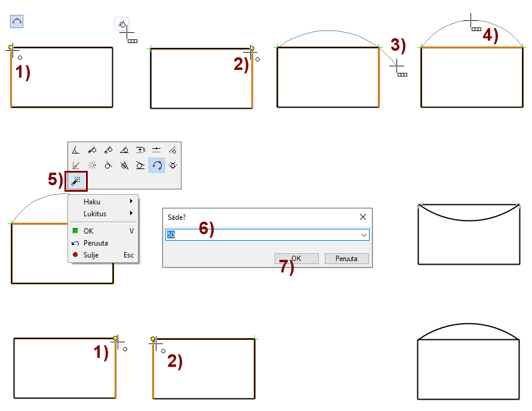Choose the star-and-circle line icon in palette
Viewport: 532px width, 411px height.
(92, 150)
